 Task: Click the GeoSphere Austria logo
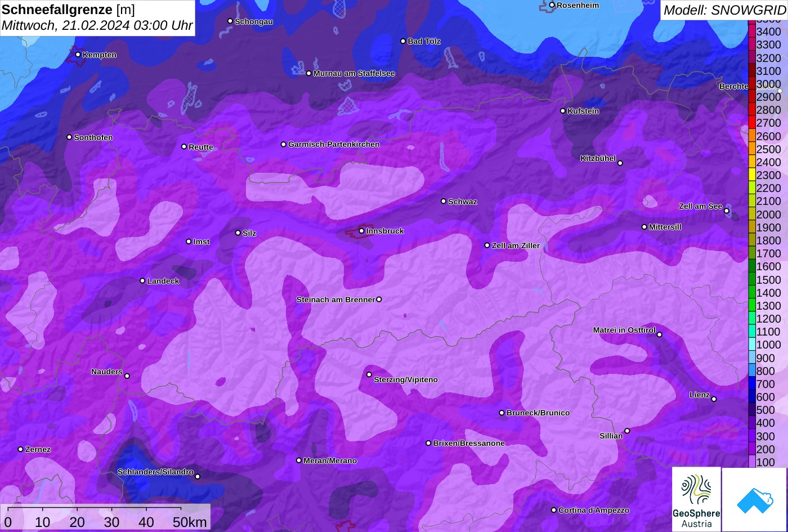coord(696,499)
